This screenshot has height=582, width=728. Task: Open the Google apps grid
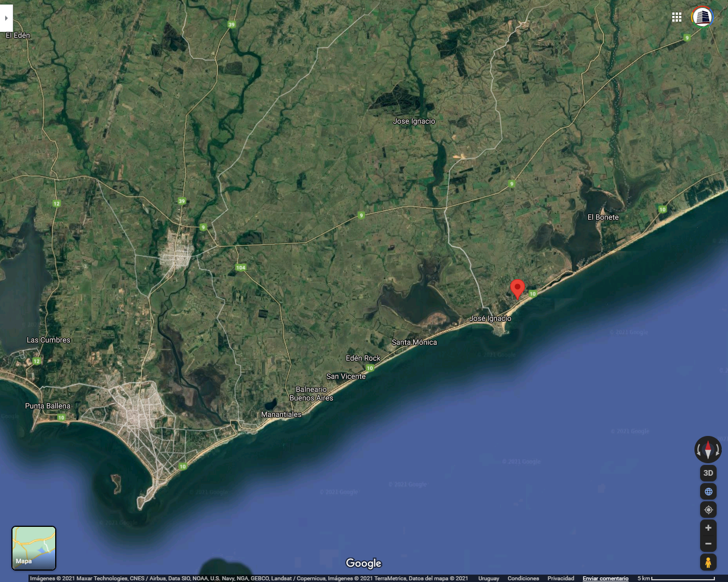coord(677,17)
